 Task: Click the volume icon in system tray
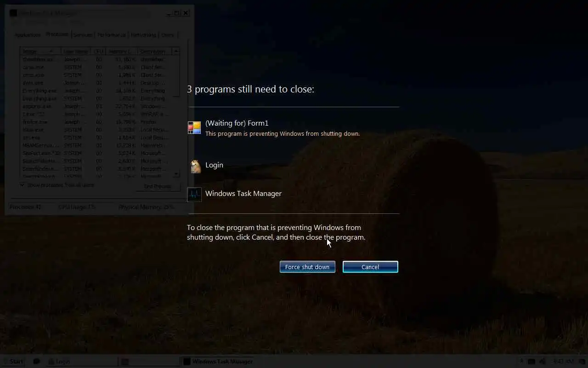(x=543, y=362)
